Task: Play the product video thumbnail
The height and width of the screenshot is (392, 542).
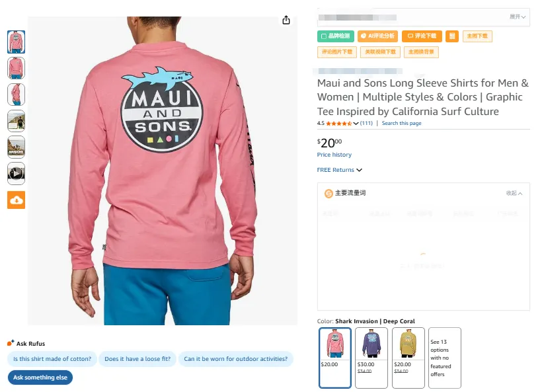Action: coord(17,173)
